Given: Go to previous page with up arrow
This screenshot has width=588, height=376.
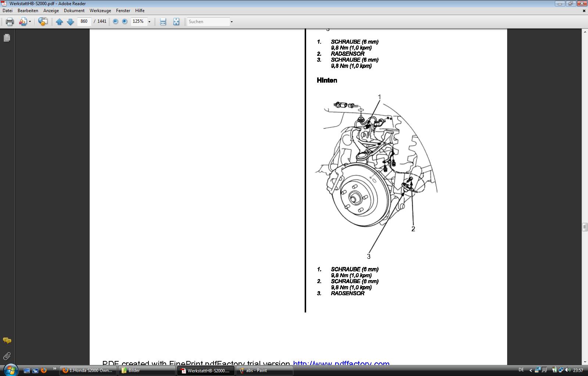Looking at the screenshot, I should 59,22.
